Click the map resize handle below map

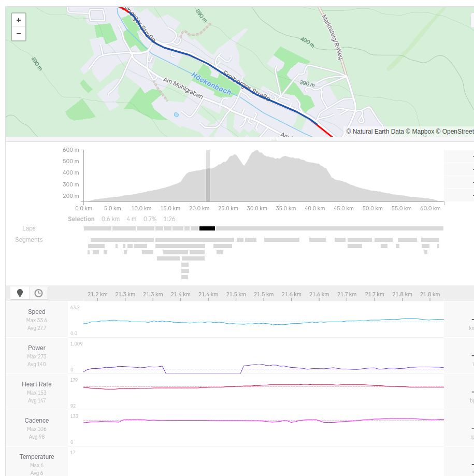(274, 139)
